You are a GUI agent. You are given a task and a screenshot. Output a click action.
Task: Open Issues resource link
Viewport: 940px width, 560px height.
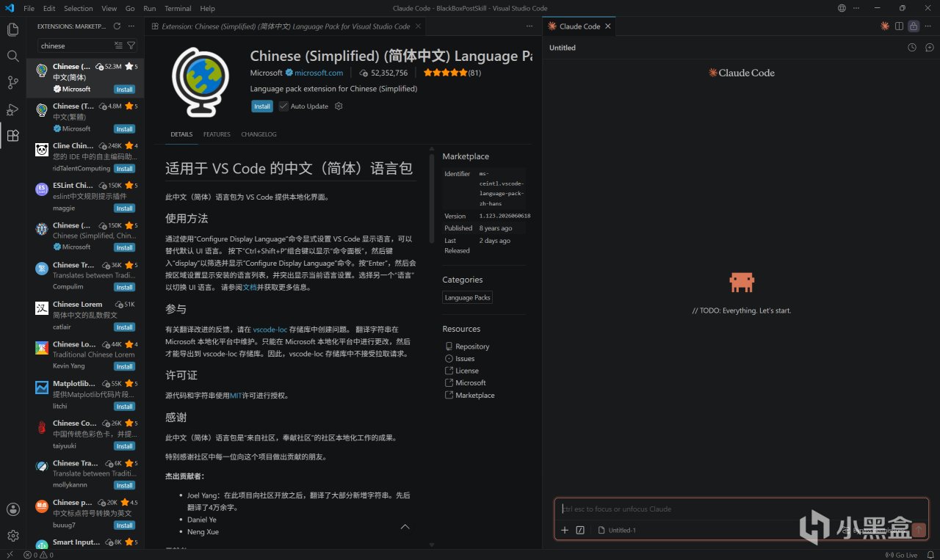[x=465, y=359]
